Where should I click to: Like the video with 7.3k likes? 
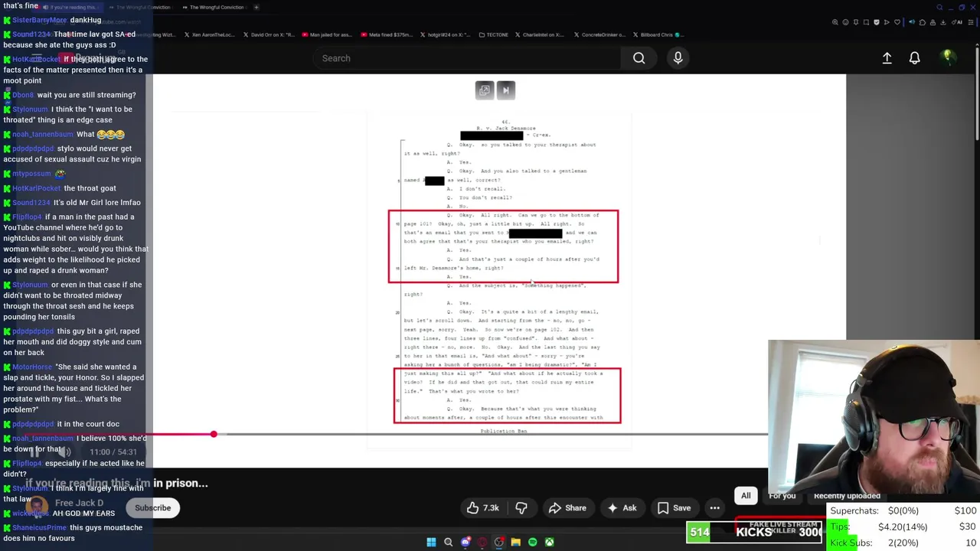point(483,508)
